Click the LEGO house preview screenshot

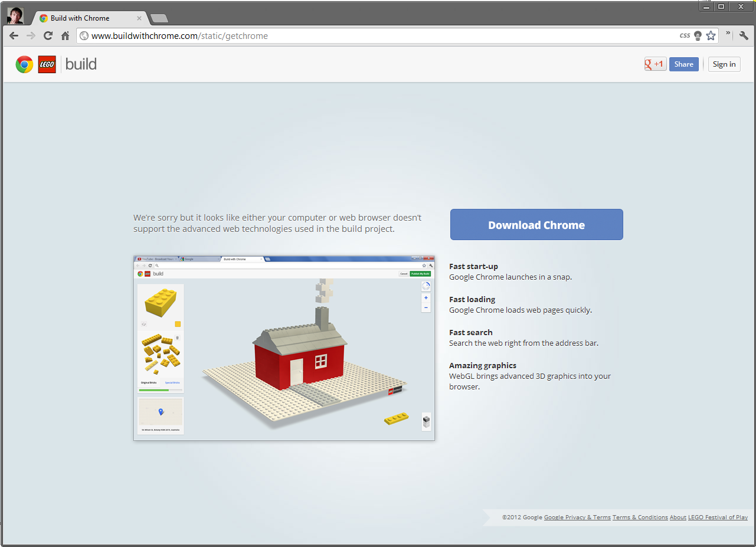[284, 348]
